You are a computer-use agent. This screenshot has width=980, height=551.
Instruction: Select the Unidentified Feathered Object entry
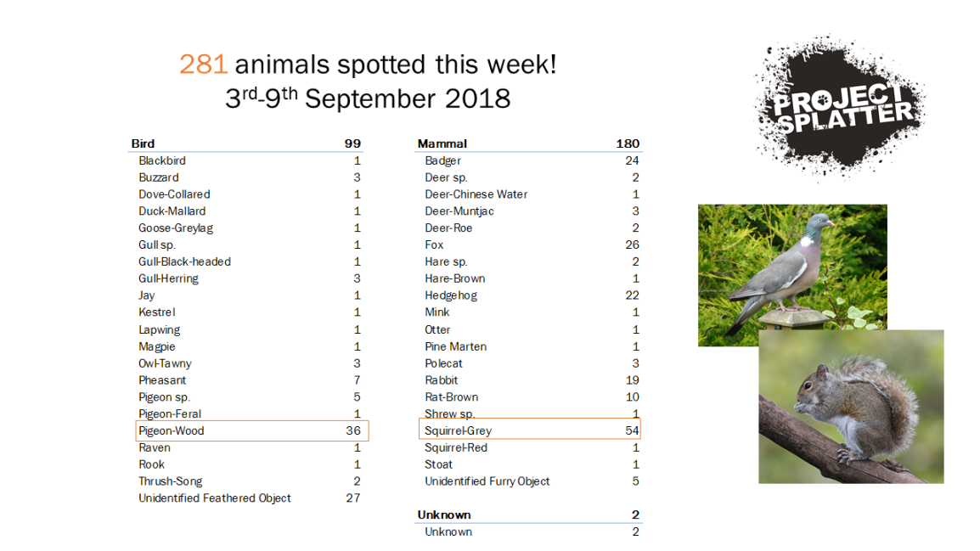[215, 498]
